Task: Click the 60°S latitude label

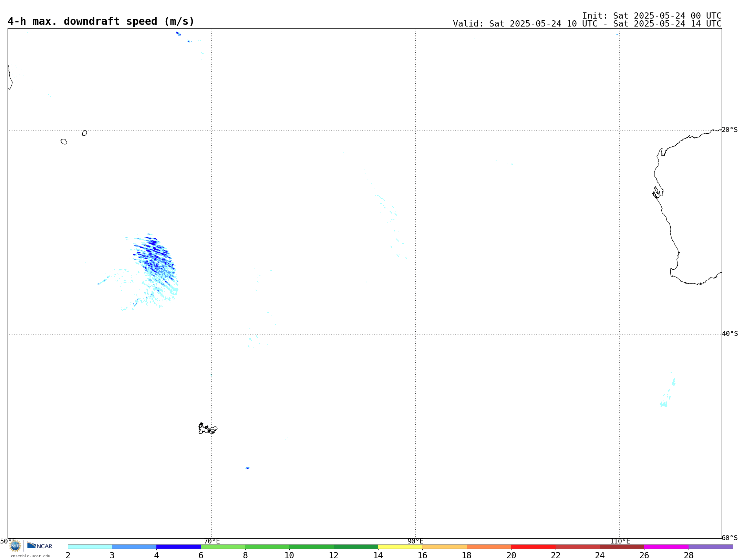Action: [730, 538]
